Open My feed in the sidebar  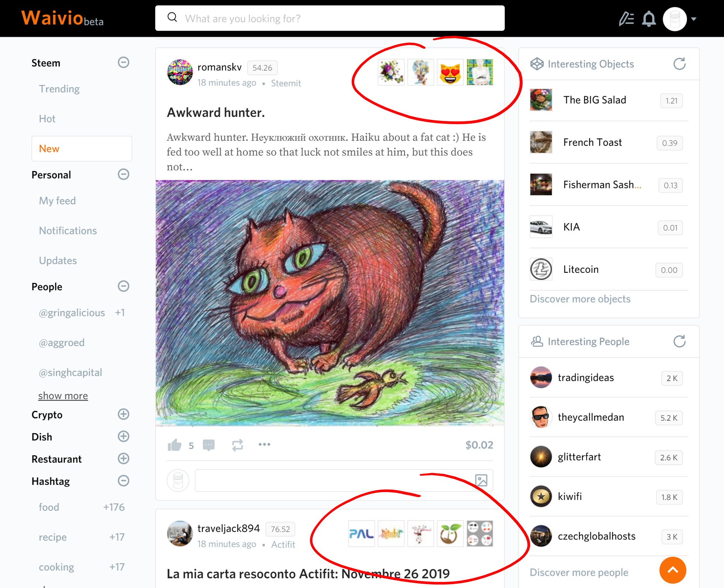point(57,200)
